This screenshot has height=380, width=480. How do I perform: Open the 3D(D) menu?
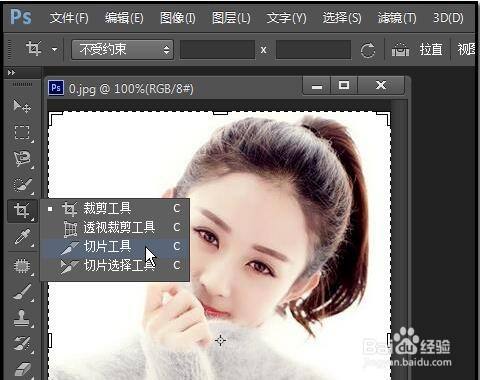pyautogui.click(x=448, y=18)
